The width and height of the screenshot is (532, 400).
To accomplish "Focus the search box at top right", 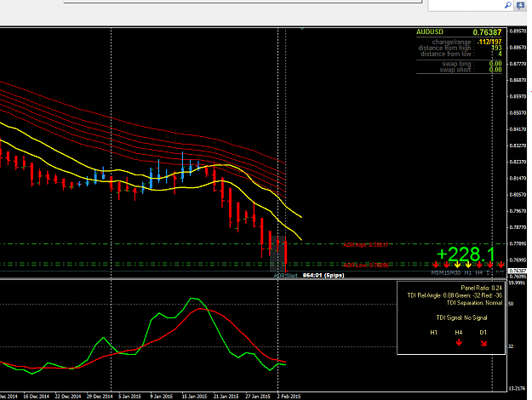I will [471, 5].
